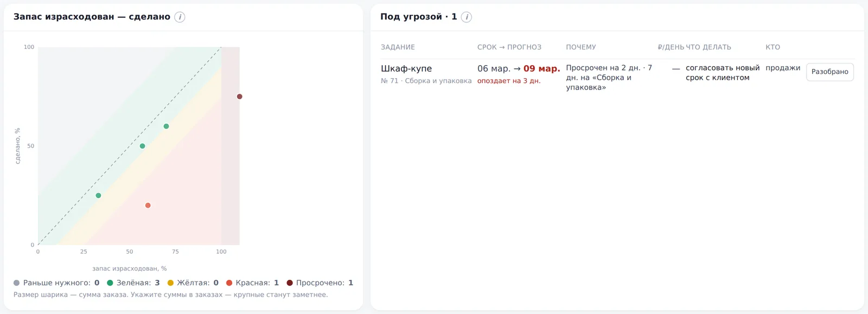Click the «ЧТО ДЕЛАТЬ» column header
Image resolution: width=868 pixels, height=314 pixels.
click(709, 47)
